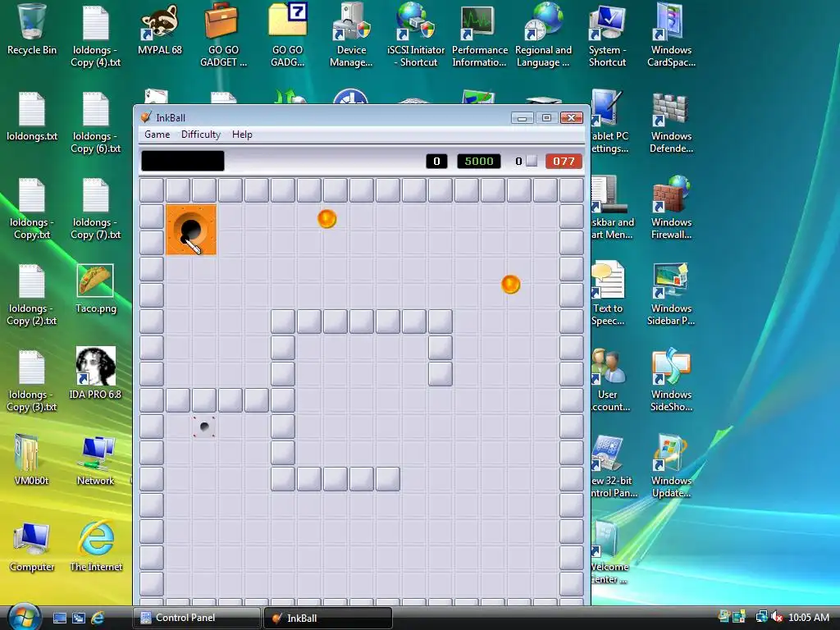Select the VM0b0t folder icon
Image resolution: width=840 pixels, height=630 pixels.
31,459
